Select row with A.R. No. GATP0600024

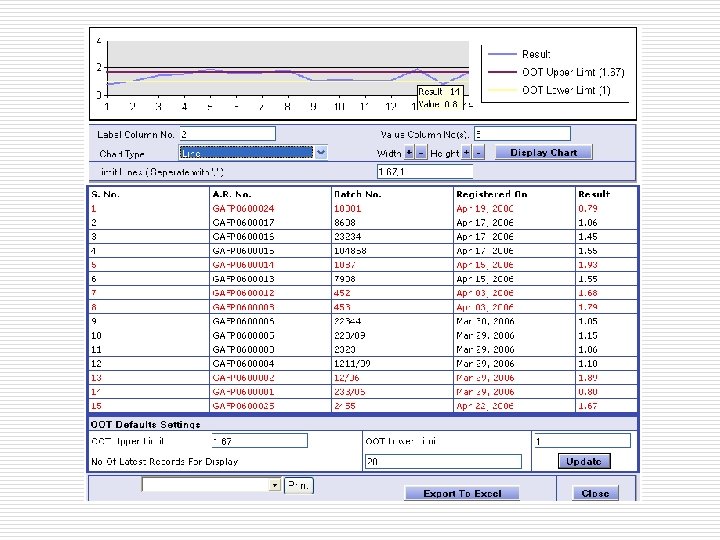245,208
